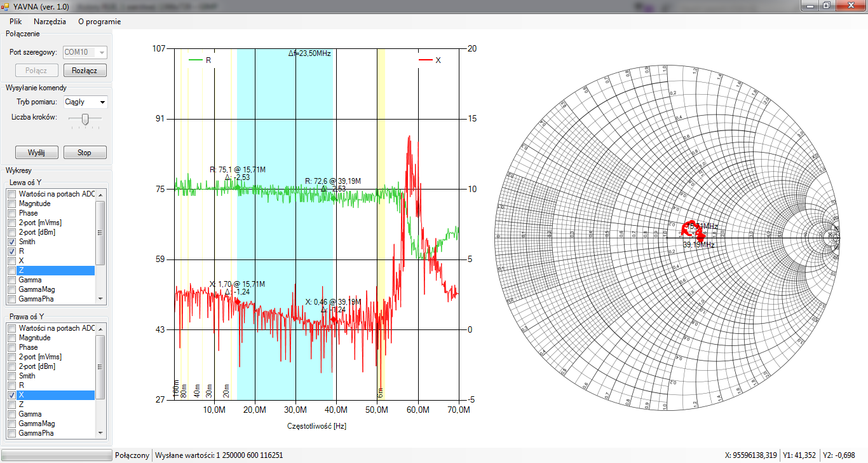Screen dimensions: 868x463
Task: Click the Liczba kroków slider thumb
Action: point(86,118)
